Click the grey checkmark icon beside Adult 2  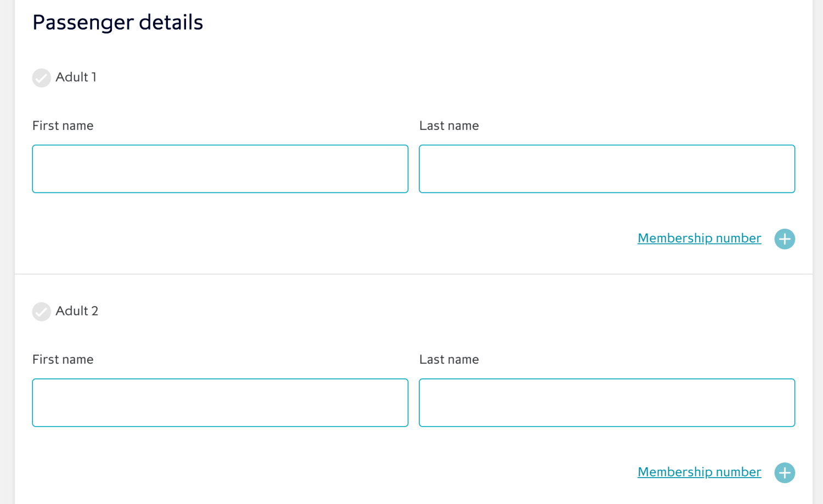[41, 312]
